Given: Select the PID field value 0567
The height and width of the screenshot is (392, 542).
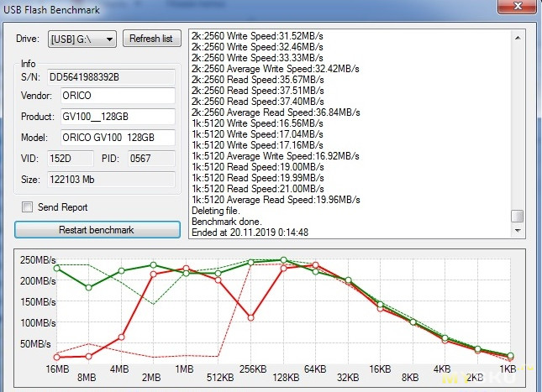Looking at the screenshot, I should tap(150, 159).
